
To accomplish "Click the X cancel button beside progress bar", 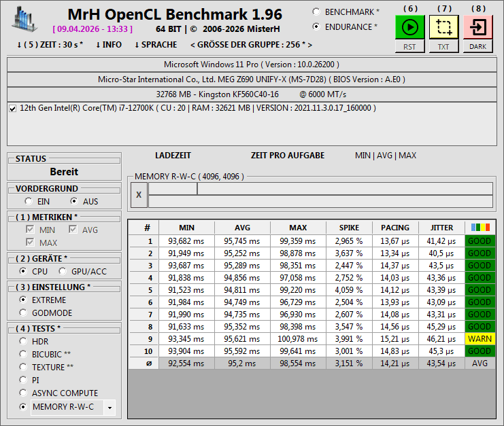I will pyautogui.click(x=139, y=195).
